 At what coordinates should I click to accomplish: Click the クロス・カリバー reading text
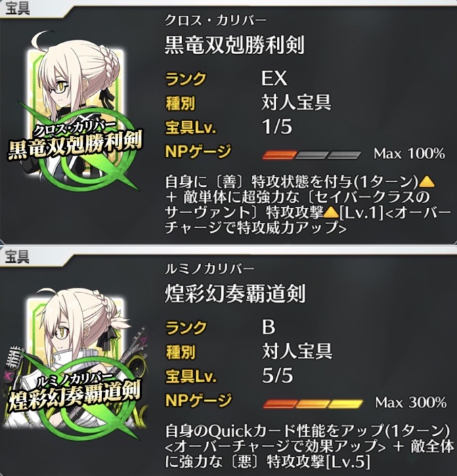(x=215, y=20)
